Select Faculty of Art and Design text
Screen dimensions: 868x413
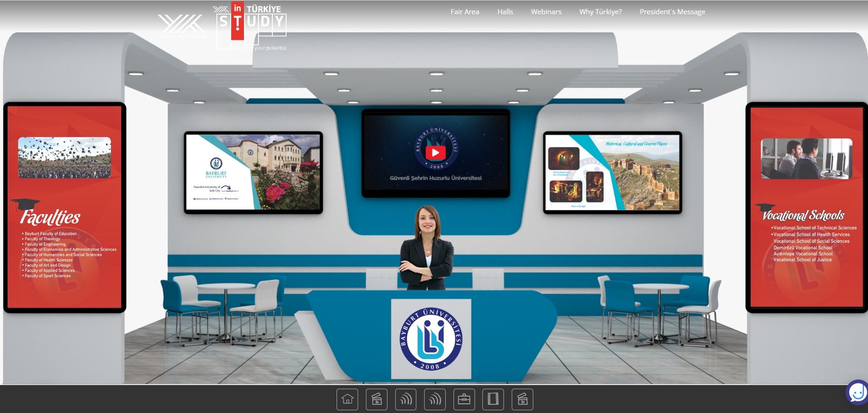point(48,265)
